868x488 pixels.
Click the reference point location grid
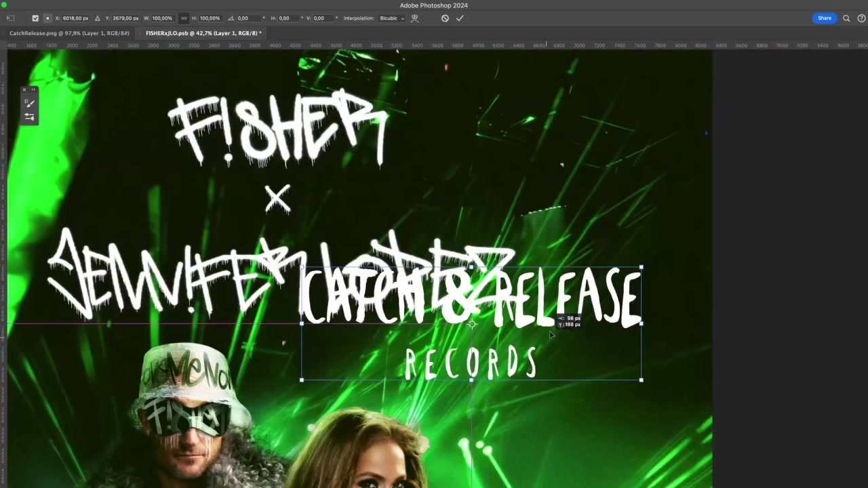click(x=47, y=18)
